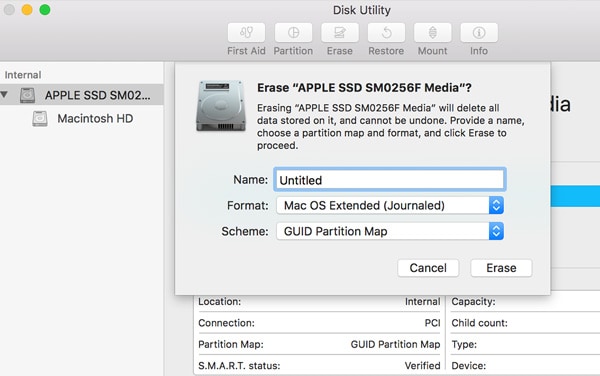Click the S.M.A.R.T. status: label
This screenshot has width=600, height=376.
[239, 366]
